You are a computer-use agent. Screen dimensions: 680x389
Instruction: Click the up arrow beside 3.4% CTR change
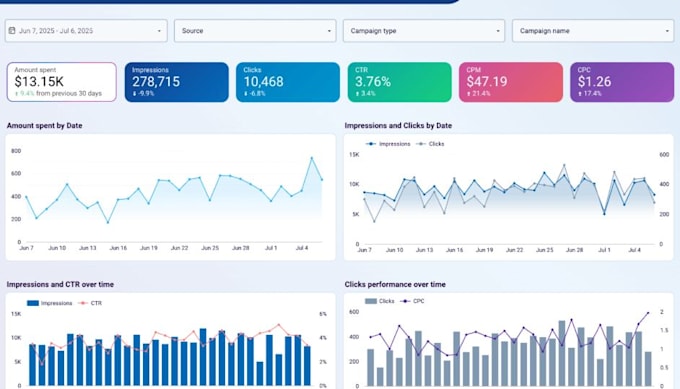pos(357,94)
